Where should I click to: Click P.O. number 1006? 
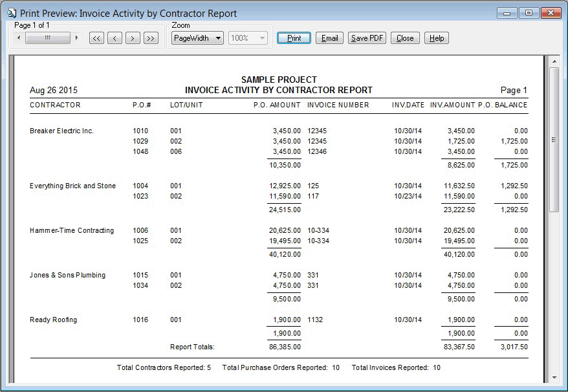pos(140,230)
